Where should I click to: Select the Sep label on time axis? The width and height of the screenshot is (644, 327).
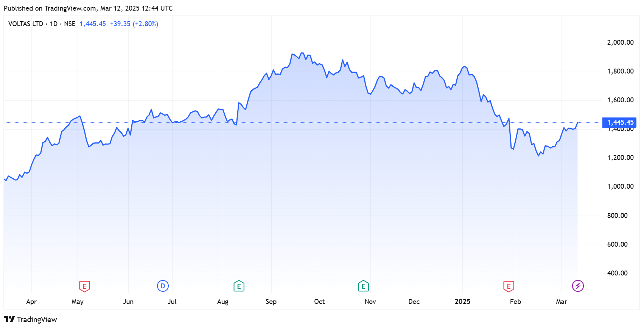click(271, 302)
